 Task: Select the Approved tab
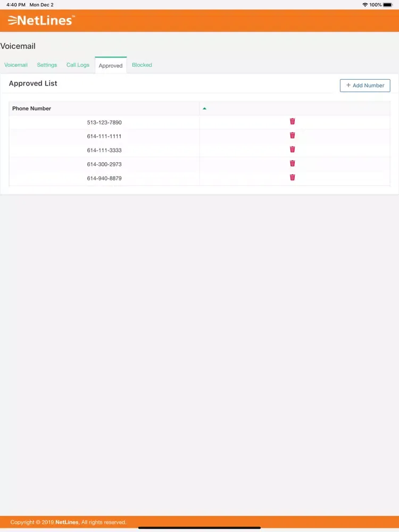(111, 65)
